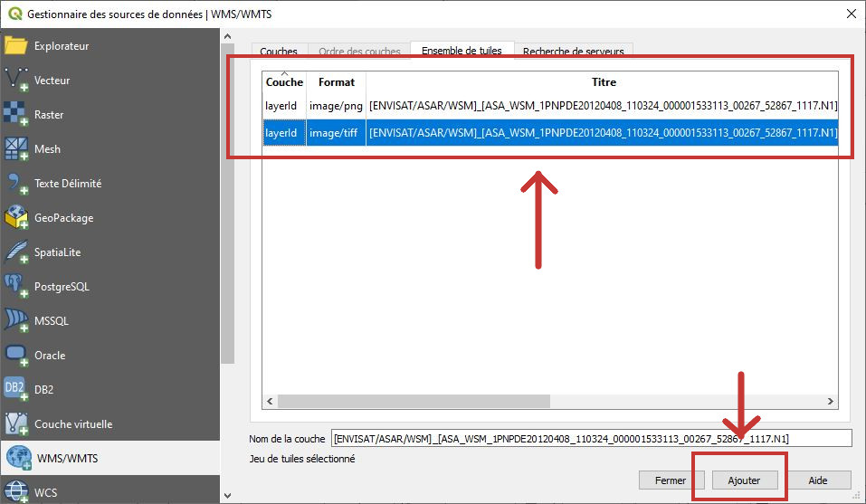
Task: Open Texte Délimité source icon
Action: click(x=16, y=183)
